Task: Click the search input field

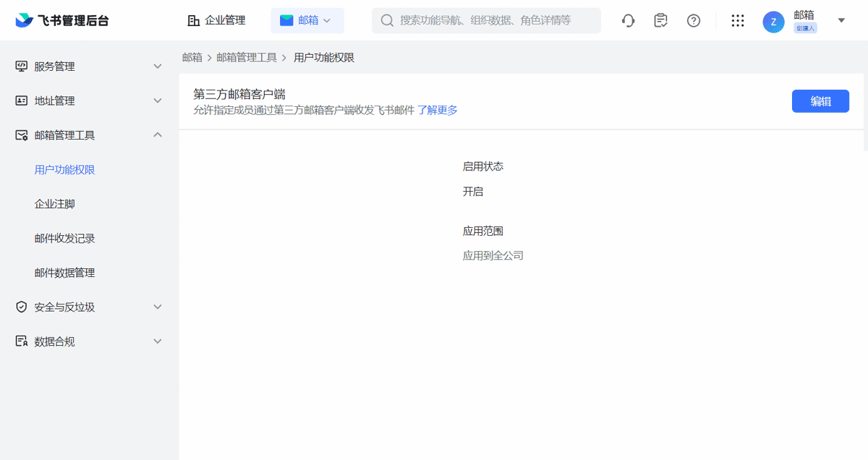Action: pos(486,20)
